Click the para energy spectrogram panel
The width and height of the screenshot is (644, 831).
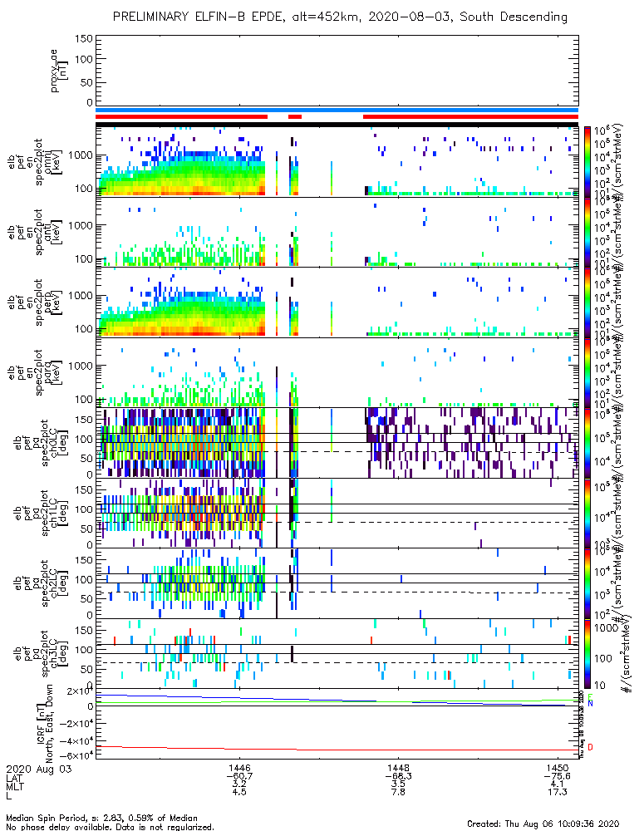[337, 372]
